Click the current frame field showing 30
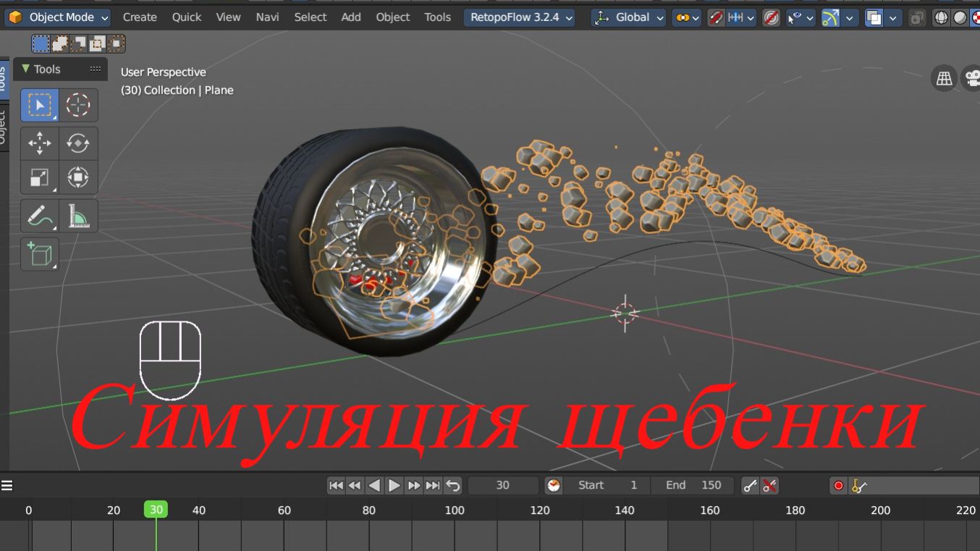 [x=503, y=485]
